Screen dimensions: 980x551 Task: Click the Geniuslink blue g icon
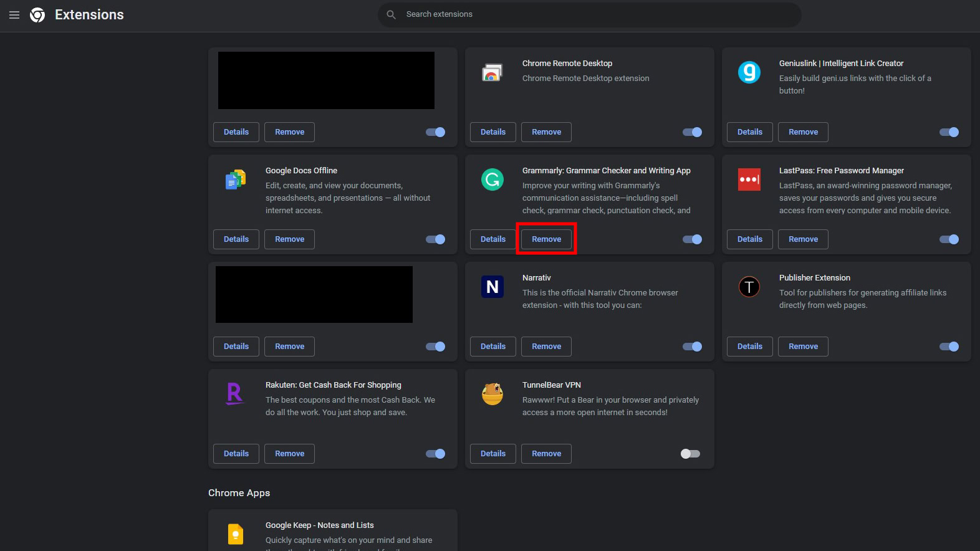point(749,72)
